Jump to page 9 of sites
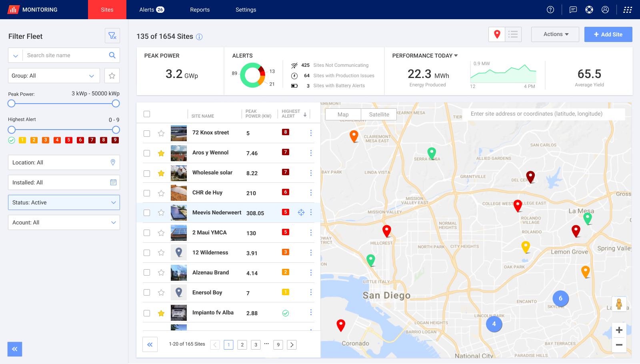The width and height of the screenshot is (640, 364). pyautogui.click(x=278, y=345)
